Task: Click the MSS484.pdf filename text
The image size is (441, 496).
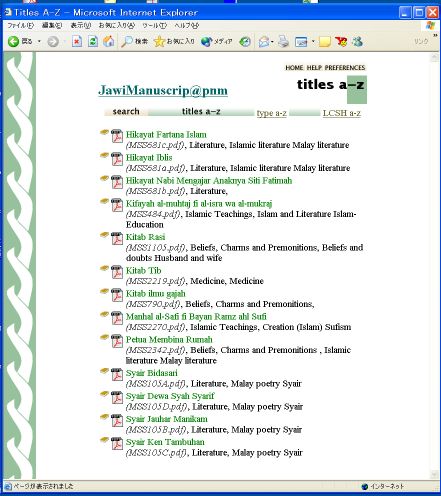Action: [x=153, y=214]
